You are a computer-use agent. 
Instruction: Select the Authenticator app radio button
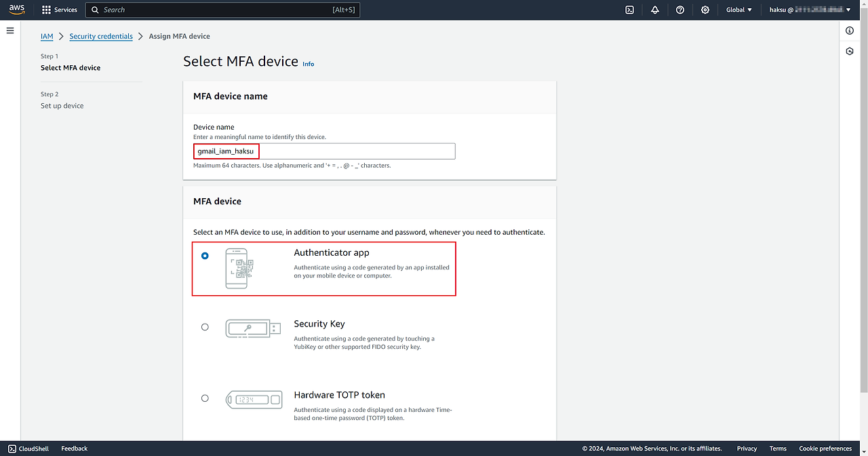point(205,256)
